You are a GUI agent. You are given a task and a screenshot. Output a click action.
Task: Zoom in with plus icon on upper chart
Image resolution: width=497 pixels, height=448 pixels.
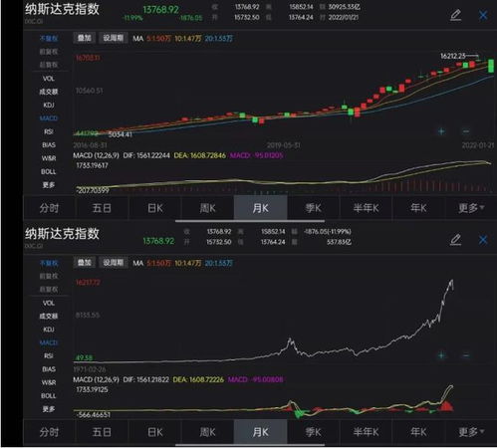(x=441, y=131)
